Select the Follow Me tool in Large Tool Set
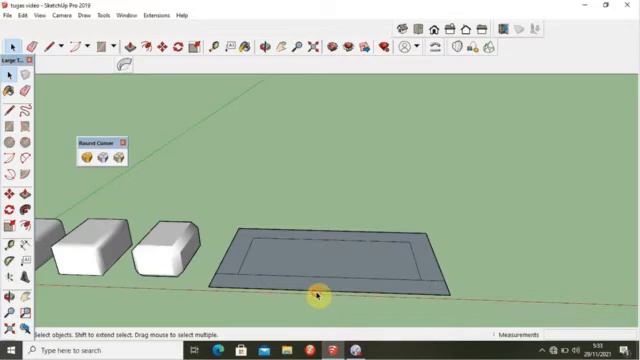The image size is (640, 360). pyautogui.click(x=25, y=210)
